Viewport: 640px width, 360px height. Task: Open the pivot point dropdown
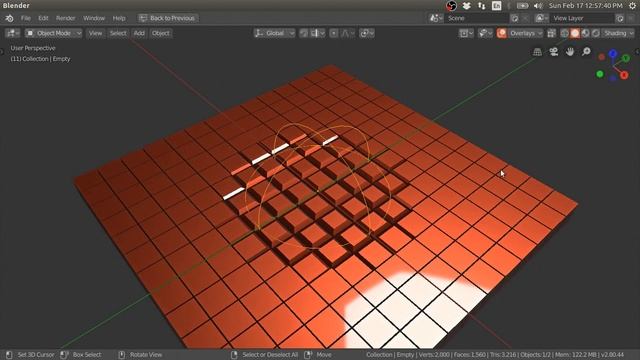367,33
